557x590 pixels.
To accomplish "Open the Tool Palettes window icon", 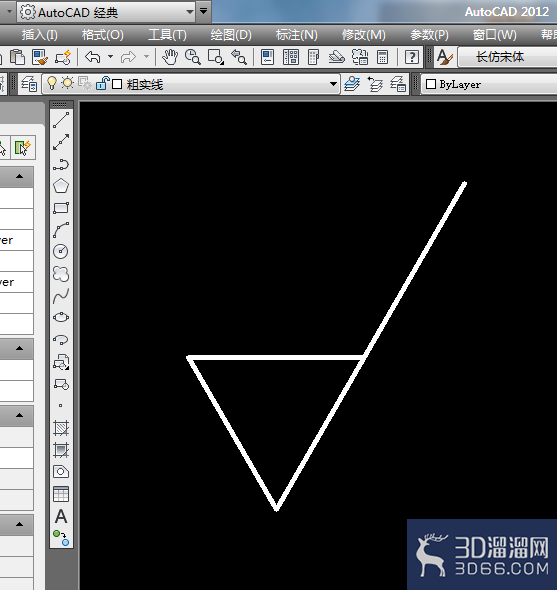I will 313,57.
